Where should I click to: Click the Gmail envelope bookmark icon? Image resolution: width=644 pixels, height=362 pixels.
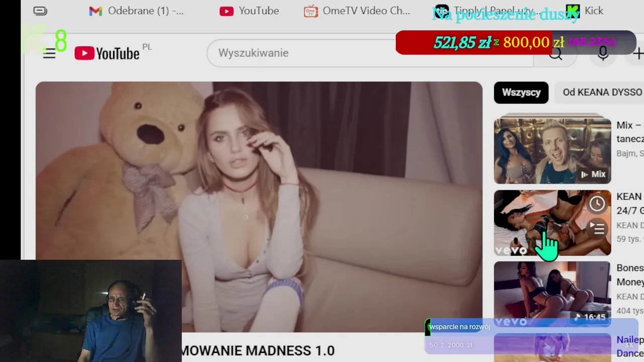coord(96,11)
